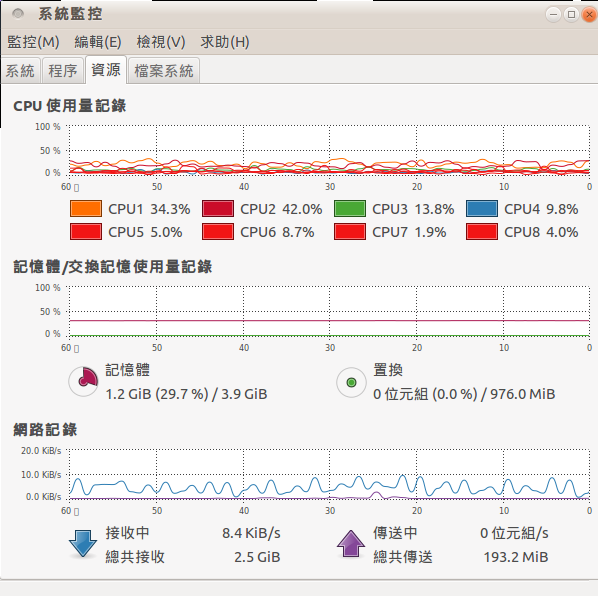Screen dimensions: 598x596
Task: Click the swap usage circle icon
Action: [351, 382]
